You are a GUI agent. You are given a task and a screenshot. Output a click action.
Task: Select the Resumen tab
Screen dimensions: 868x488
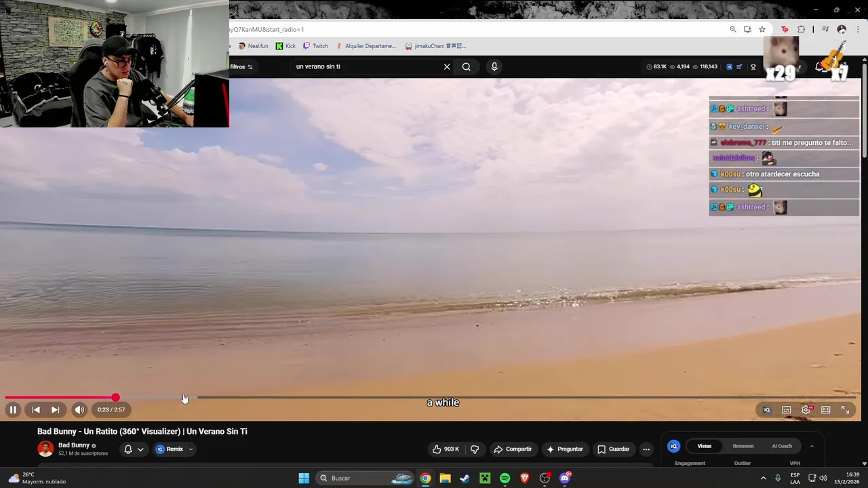point(743,446)
